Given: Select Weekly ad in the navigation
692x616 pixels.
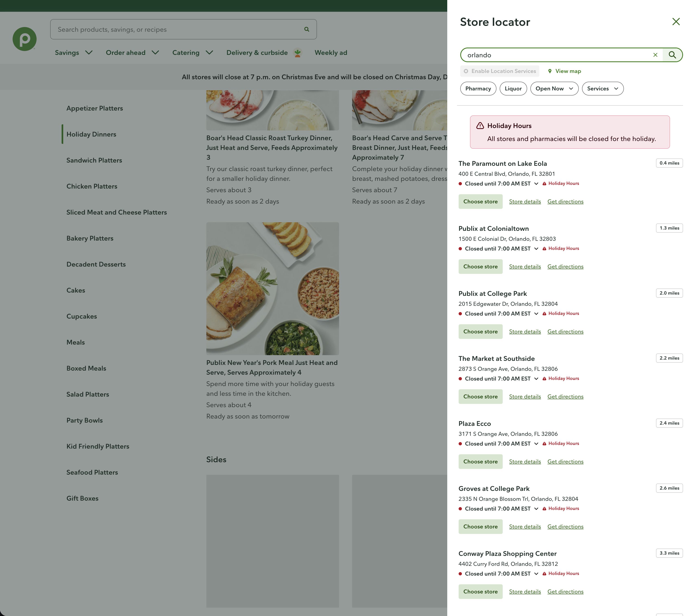Looking at the screenshot, I should click(331, 53).
